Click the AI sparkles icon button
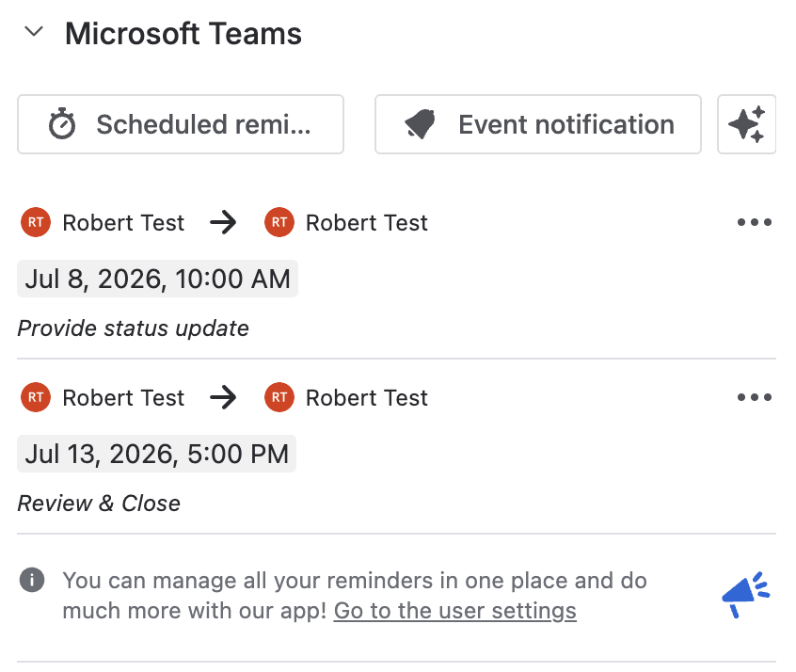 pyautogui.click(x=746, y=124)
